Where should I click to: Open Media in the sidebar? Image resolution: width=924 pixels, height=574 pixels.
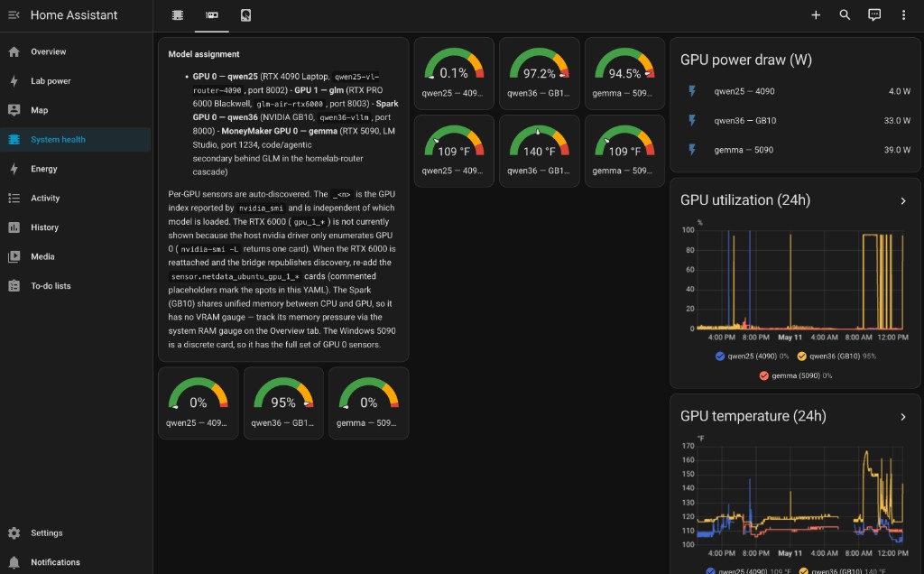(x=76, y=257)
